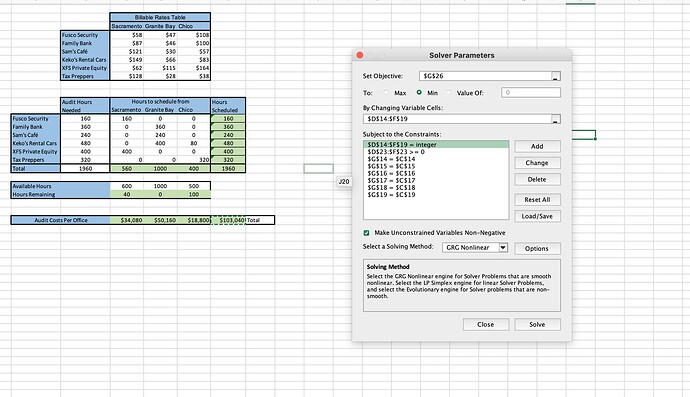Screen dimensions: 690x397
Task: Click the Load/Save button
Action: pos(537,216)
